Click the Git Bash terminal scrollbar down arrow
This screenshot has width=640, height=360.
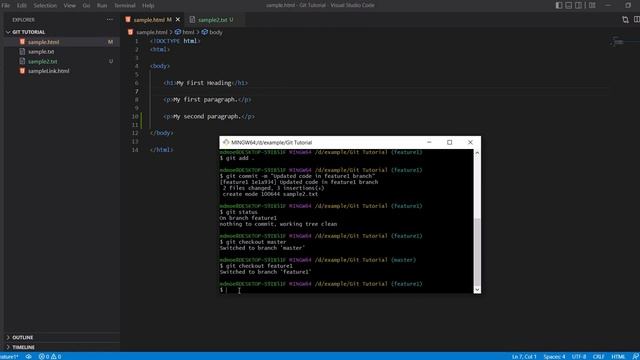pyautogui.click(x=477, y=289)
